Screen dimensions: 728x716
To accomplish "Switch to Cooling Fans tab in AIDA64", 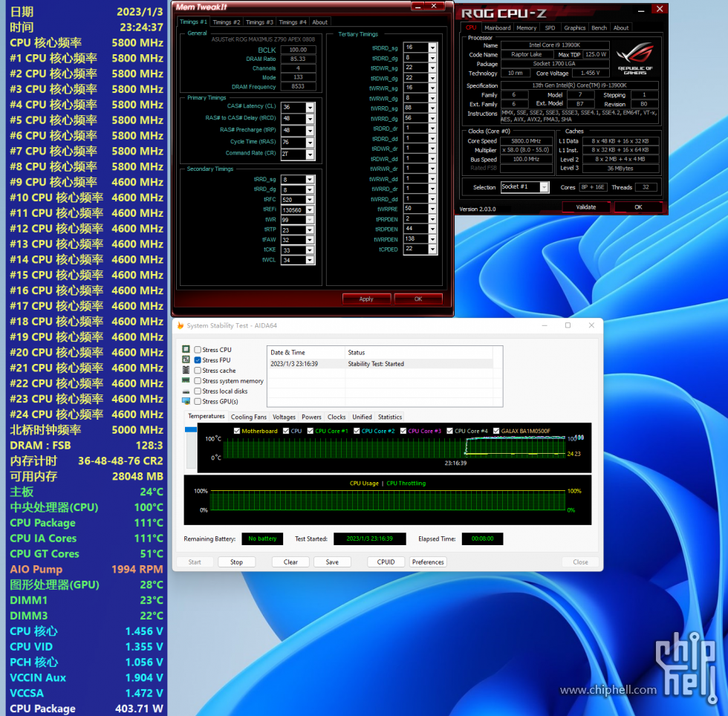I will coord(249,417).
